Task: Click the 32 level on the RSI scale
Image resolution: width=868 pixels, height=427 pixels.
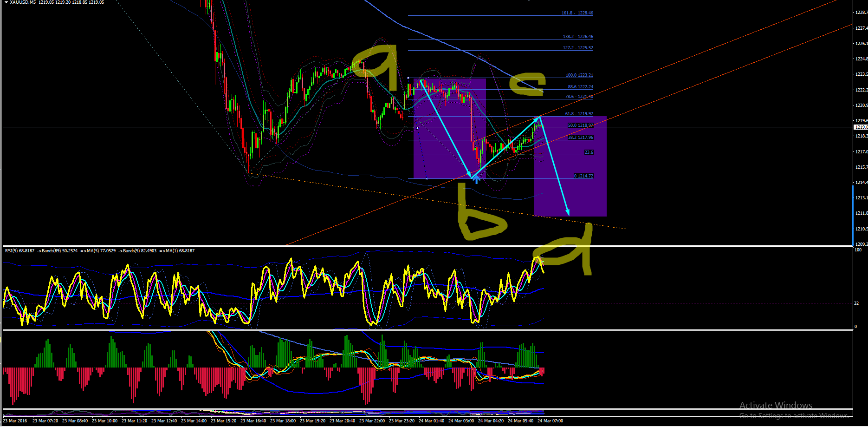Action: click(857, 303)
